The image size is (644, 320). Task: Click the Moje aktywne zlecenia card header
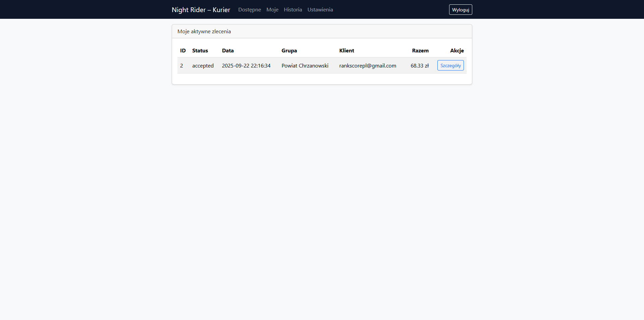click(204, 32)
